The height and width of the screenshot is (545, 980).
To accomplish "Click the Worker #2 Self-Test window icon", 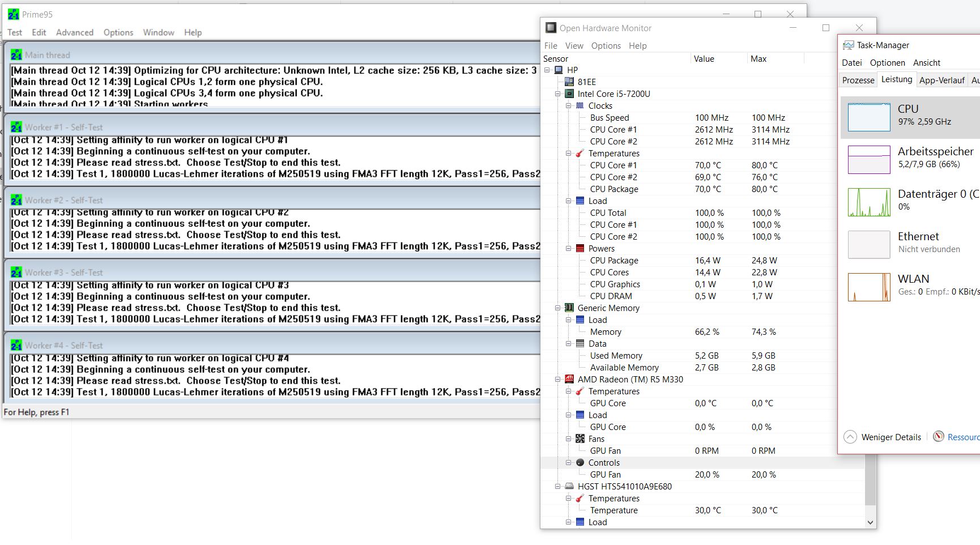I will coord(16,200).
